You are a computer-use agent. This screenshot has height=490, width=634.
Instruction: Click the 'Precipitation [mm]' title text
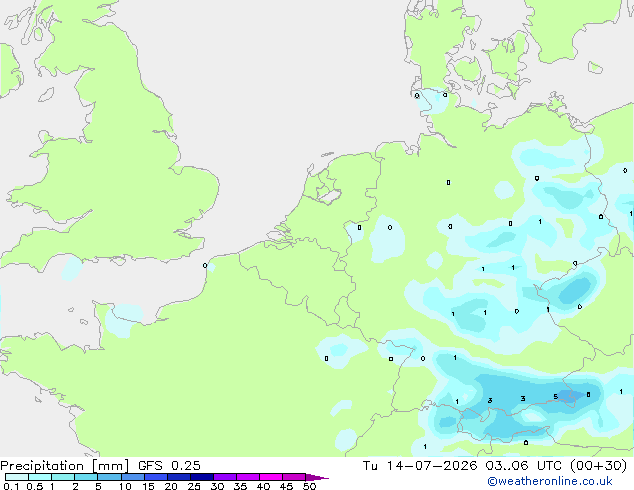click(64, 466)
